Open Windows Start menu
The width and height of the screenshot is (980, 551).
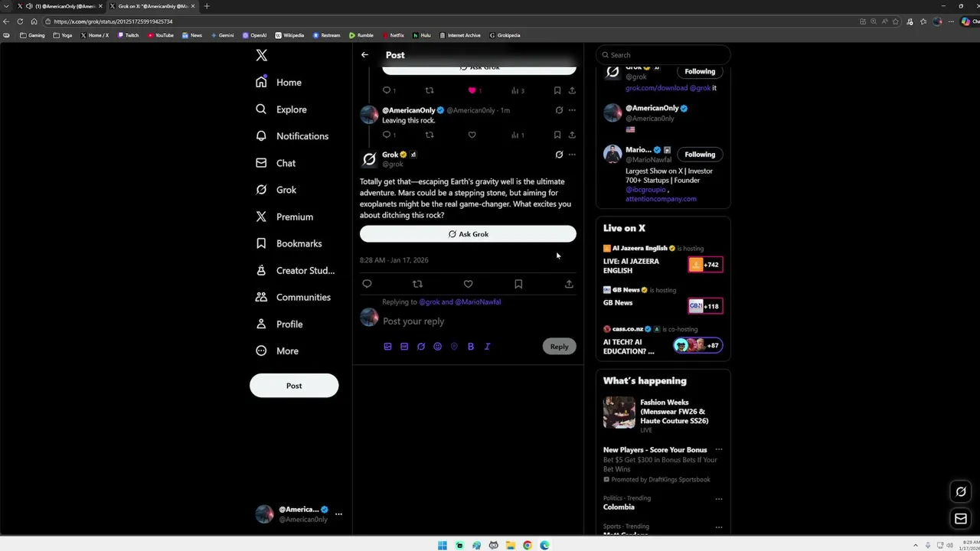(443, 546)
